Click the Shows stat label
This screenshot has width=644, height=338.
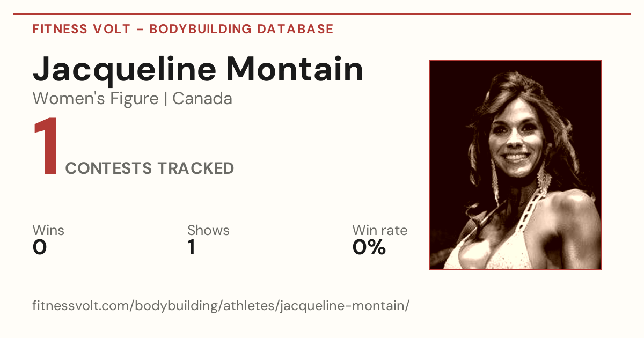(208, 230)
